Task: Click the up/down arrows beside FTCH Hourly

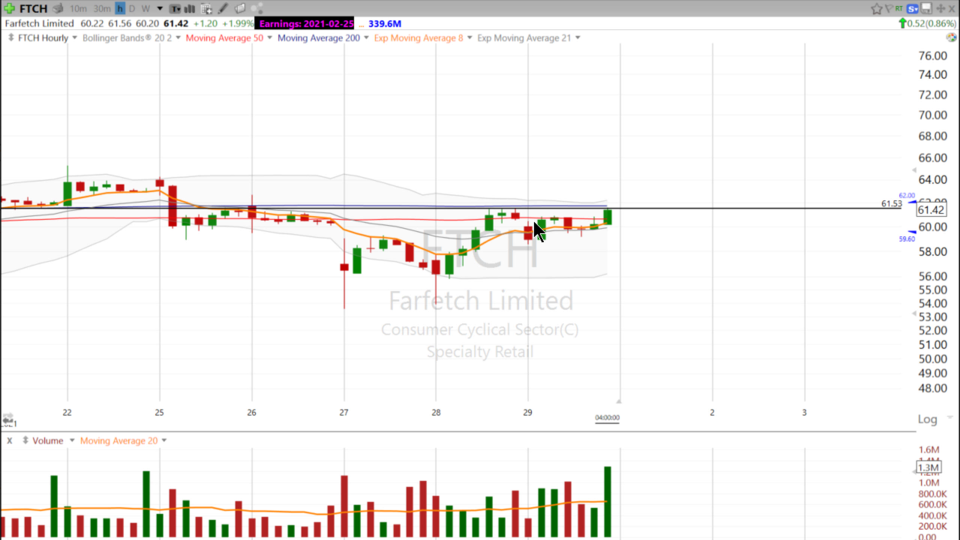Action: 10,37
